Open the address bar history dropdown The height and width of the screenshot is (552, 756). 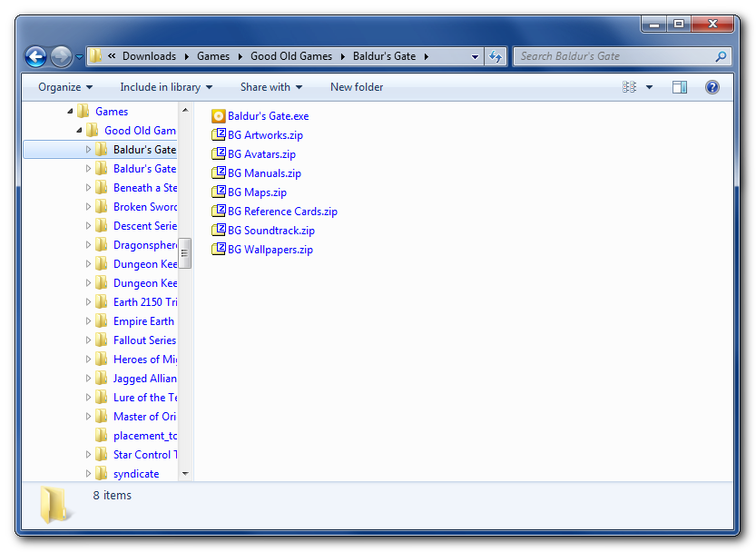pos(475,56)
